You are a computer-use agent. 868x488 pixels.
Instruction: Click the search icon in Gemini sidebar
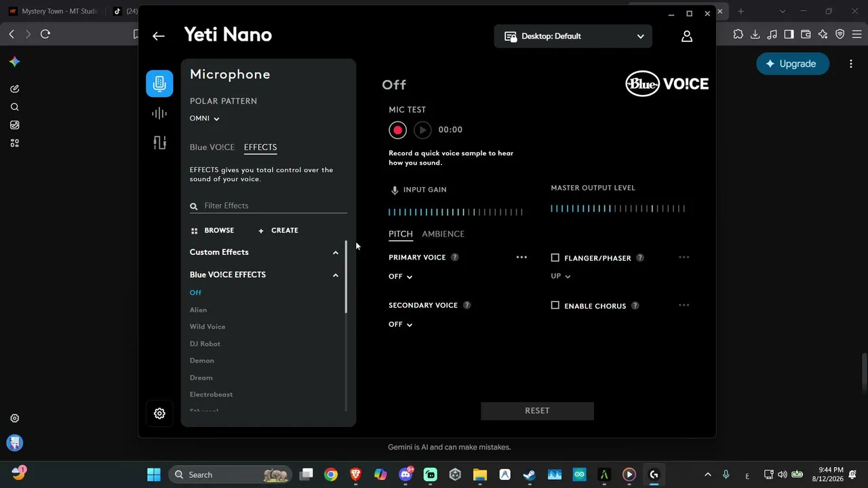tap(14, 107)
